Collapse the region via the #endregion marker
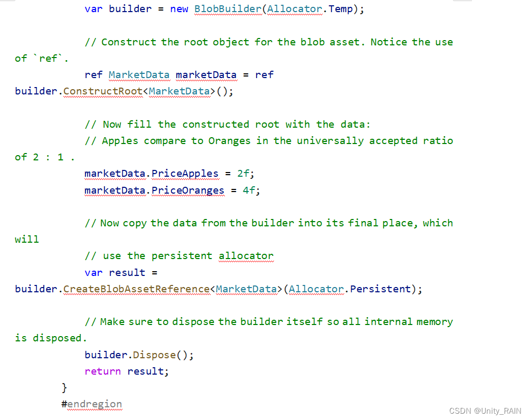 (92, 404)
